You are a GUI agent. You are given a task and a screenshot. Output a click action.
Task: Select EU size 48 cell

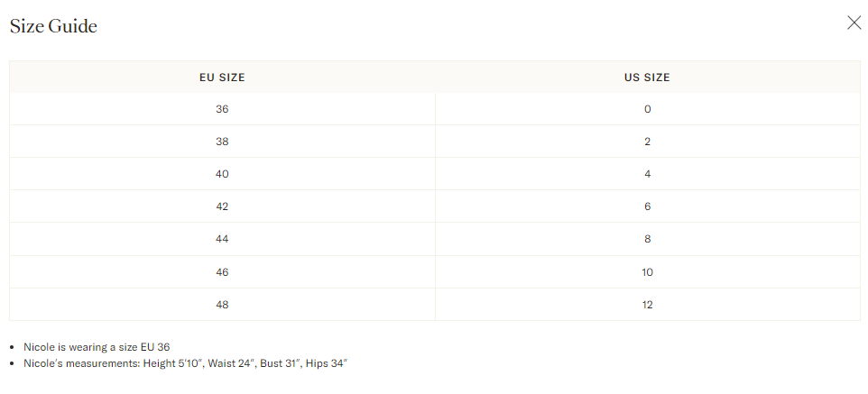pyautogui.click(x=222, y=305)
